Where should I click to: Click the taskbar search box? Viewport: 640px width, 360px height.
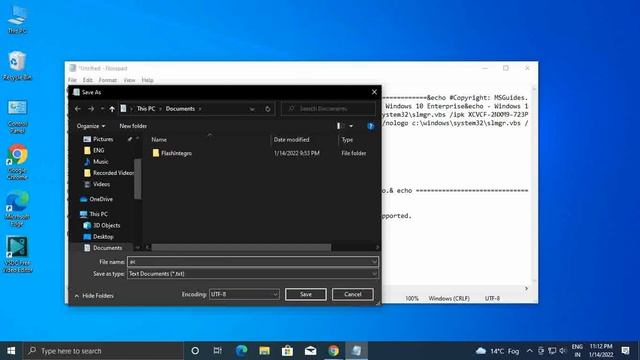point(103,351)
